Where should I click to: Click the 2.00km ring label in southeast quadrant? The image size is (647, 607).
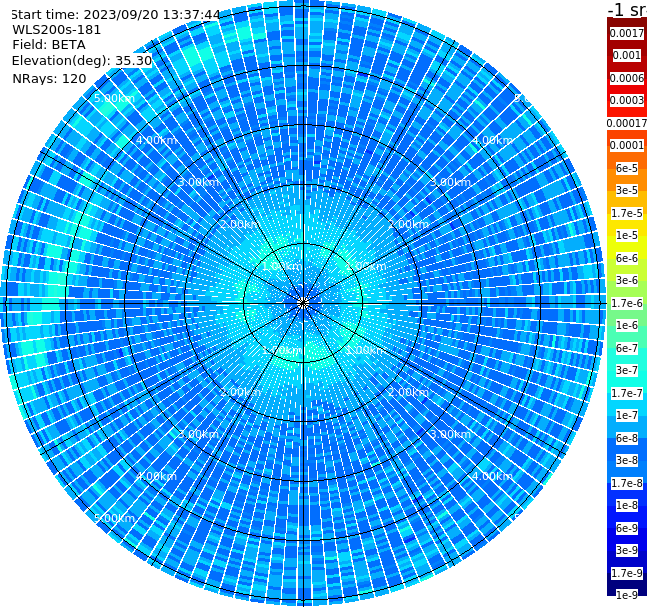[408, 392]
